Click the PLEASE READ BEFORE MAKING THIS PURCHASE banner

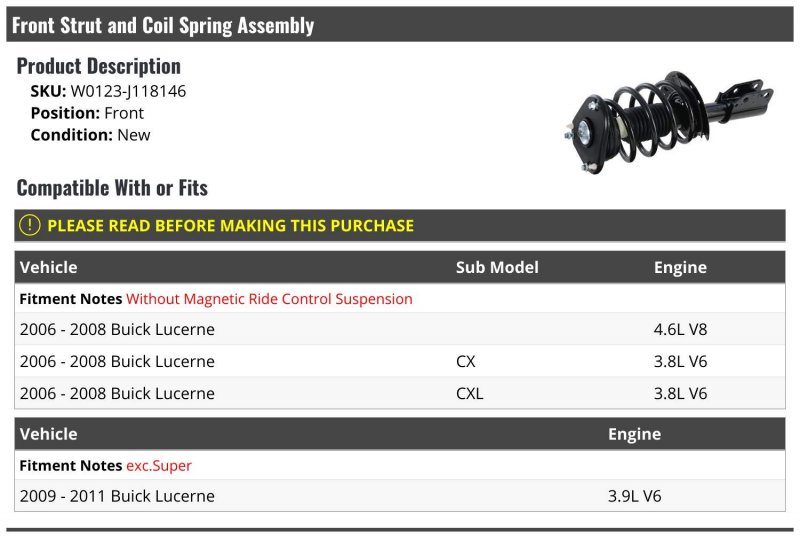pos(230,226)
